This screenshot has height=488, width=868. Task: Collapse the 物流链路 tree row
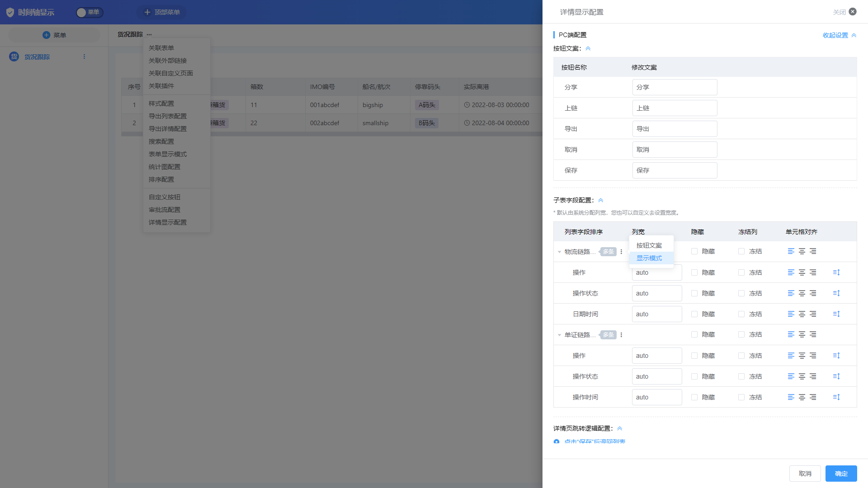click(x=559, y=252)
